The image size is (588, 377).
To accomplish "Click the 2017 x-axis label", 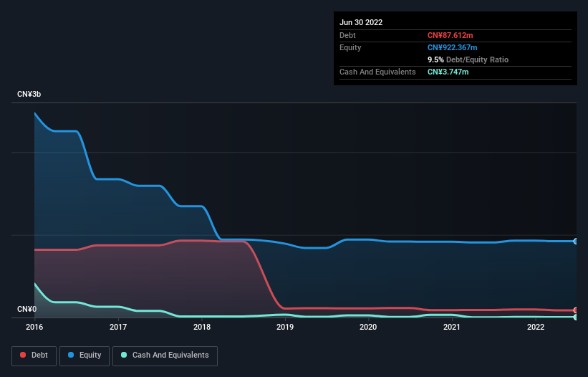I will [118, 327].
